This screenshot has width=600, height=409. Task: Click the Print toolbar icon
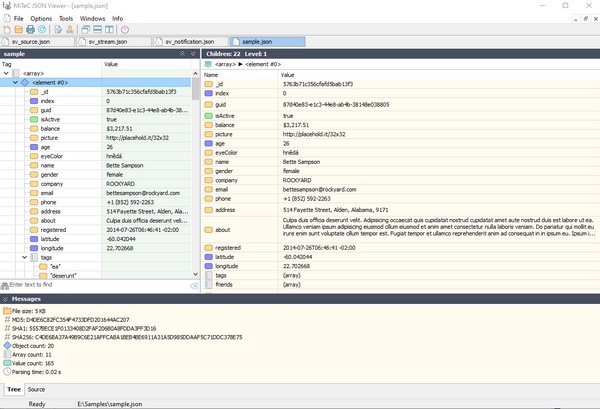(31, 30)
